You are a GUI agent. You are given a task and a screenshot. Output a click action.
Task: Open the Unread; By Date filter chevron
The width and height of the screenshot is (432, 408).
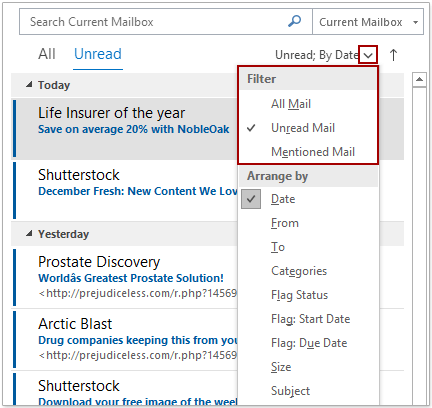point(368,55)
